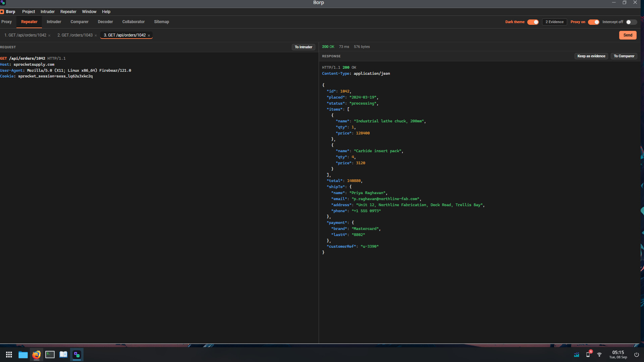Switch to the Intruder tool tab
This screenshot has height=362, width=644.
click(x=54, y=22)
